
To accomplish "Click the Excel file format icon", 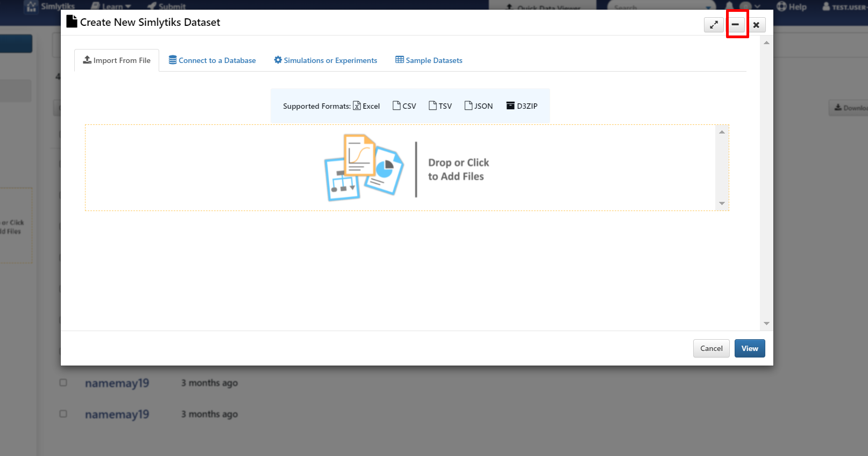I will [357, 106].
